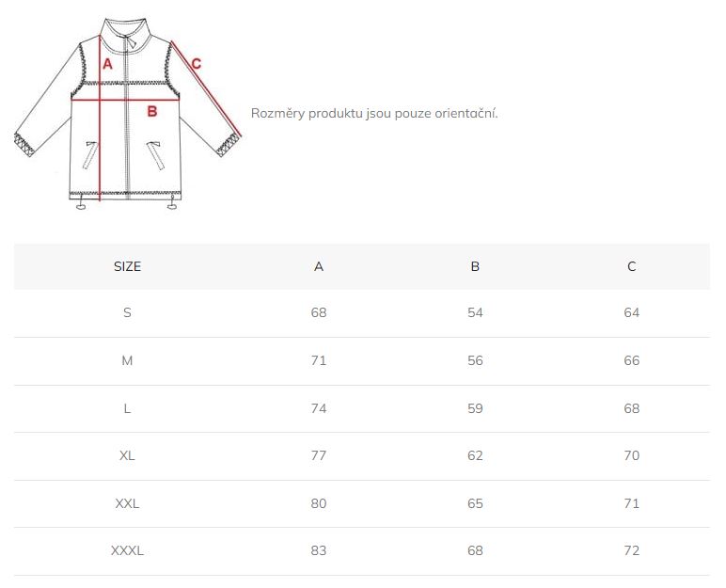This screenshot has height=588, width=726.
Task: Click value 83 in the XXXL row
Action: click(x=319, y=551)
